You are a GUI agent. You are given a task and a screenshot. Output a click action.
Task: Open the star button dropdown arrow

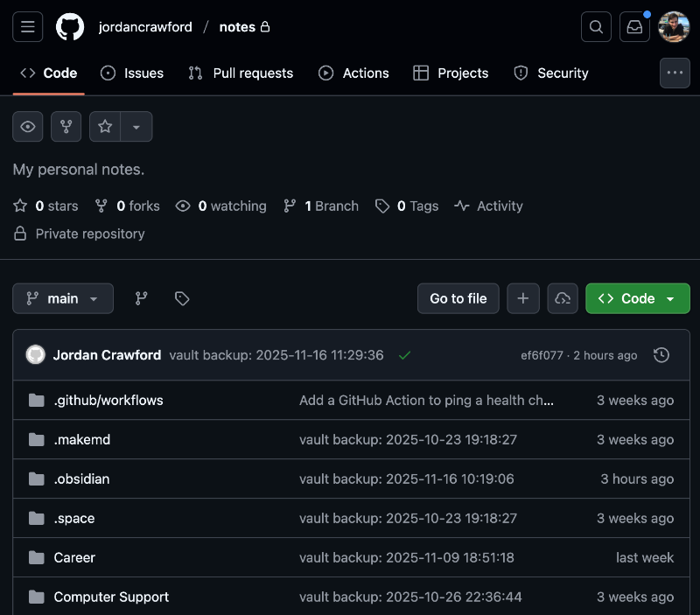(x=137, y=126)
